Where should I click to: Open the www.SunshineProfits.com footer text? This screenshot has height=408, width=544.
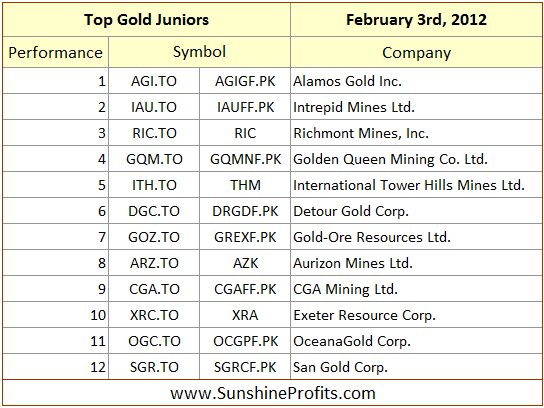pos(273,393)
